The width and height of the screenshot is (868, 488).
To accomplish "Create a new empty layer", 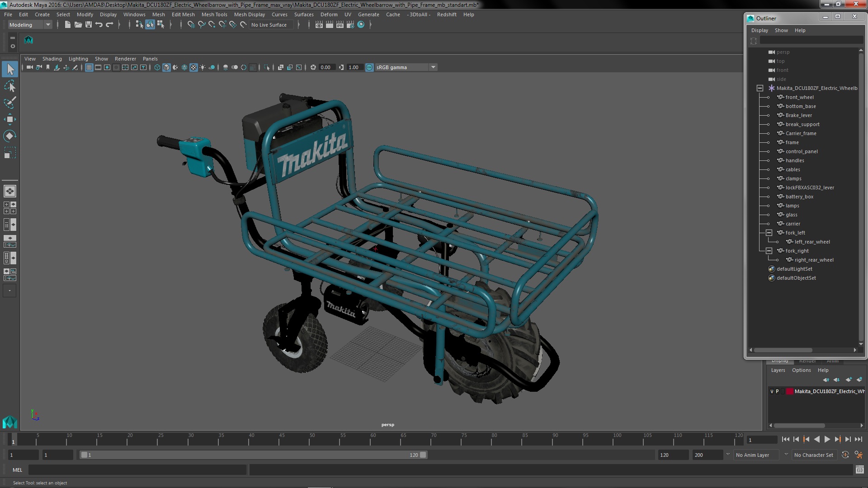I will (x=849, y=380).
